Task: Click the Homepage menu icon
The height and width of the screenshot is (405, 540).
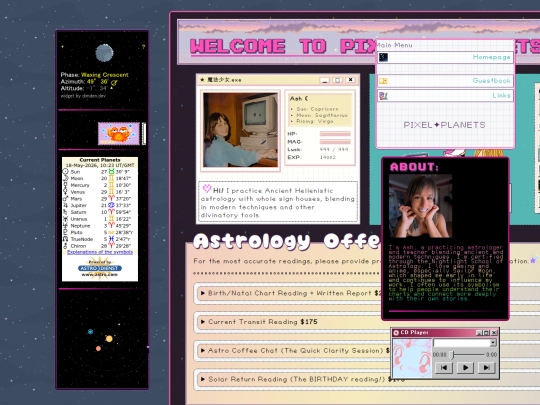Action: pyautogui.click(x=383, y=57)
